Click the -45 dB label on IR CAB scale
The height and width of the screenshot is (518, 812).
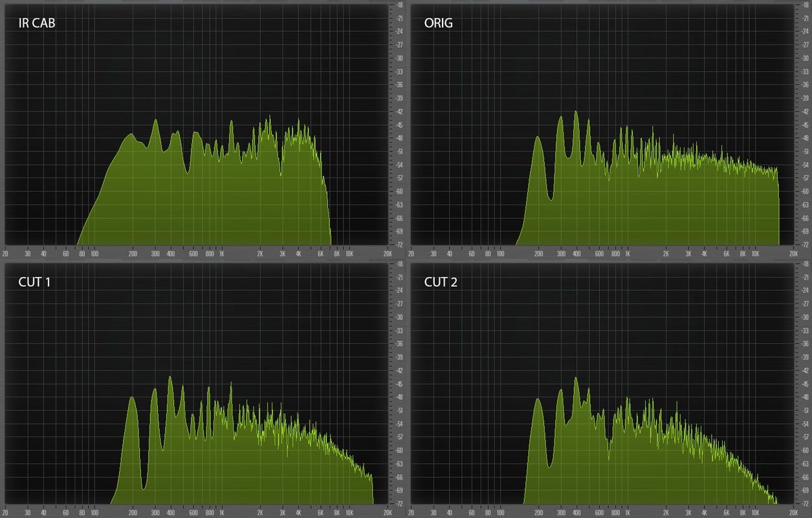(x=399, y=124)
